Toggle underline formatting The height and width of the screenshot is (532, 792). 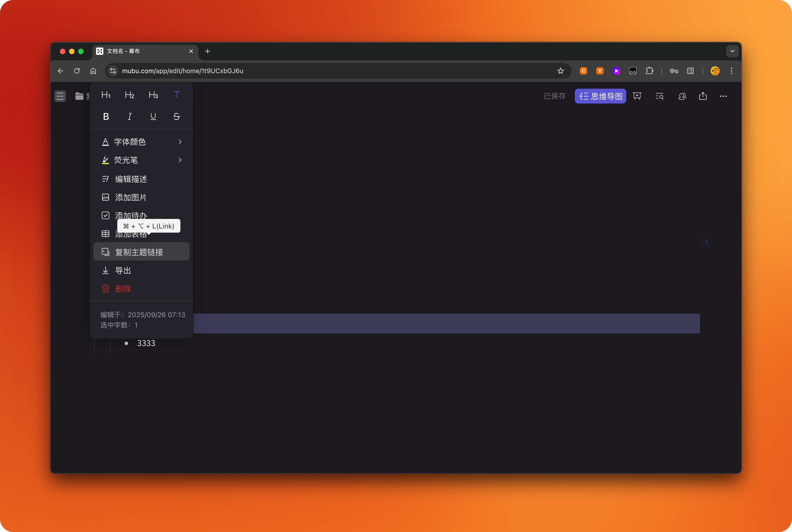(153, 116)
